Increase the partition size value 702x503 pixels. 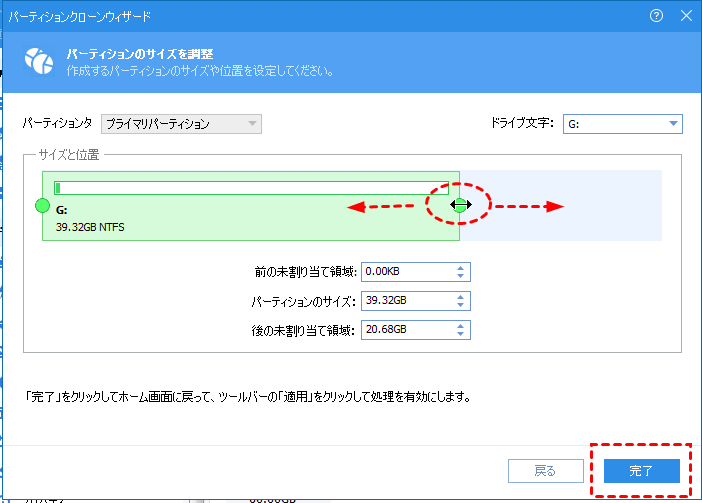pyautogui.click(x=460, y=297)
